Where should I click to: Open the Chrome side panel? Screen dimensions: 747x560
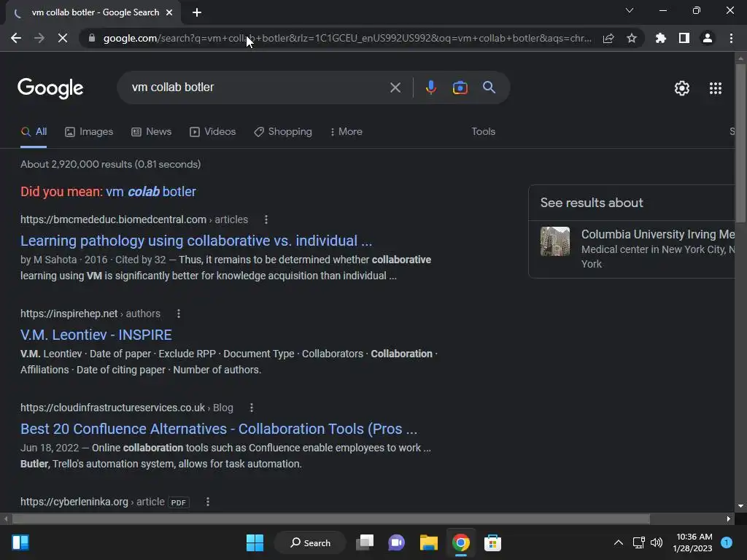tap(684, 38)
